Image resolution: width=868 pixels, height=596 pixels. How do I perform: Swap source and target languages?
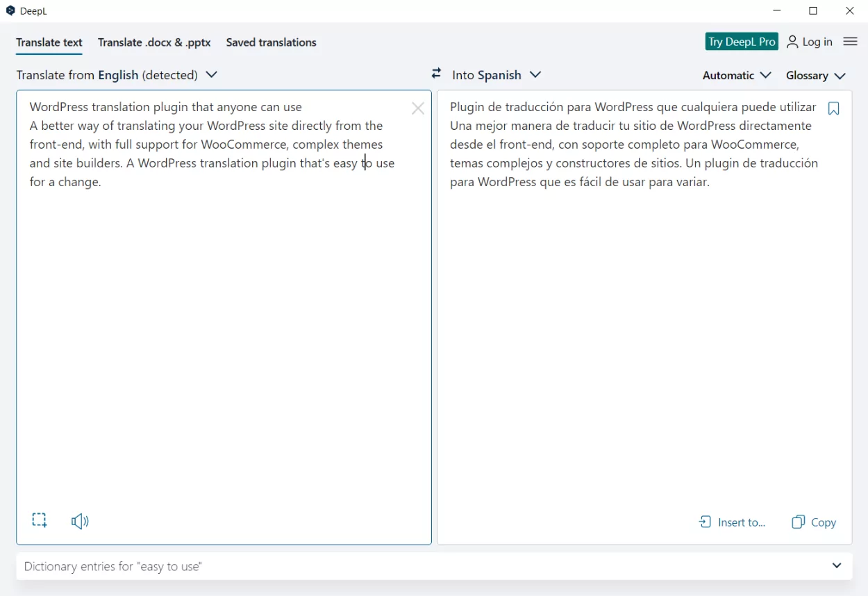[436, 74]
